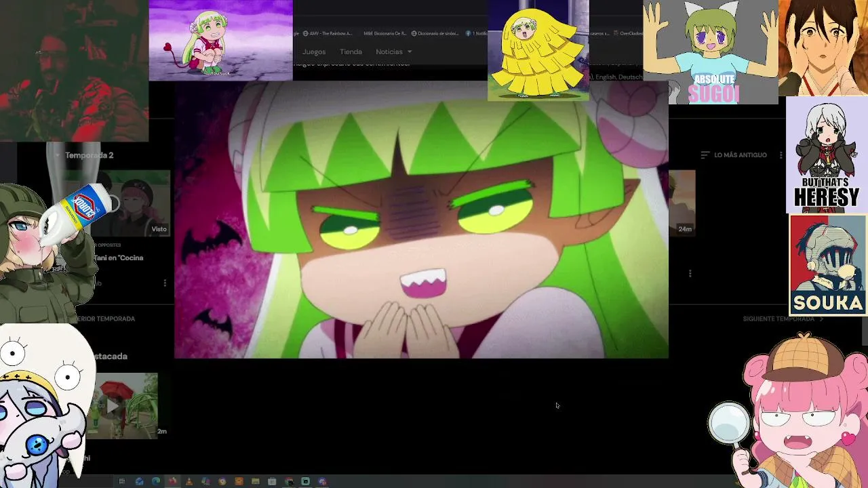The width and height of the screenshot is (868, 488).
Task: Change sort order via Lo Más Antiguo
Action: (734, 155)
